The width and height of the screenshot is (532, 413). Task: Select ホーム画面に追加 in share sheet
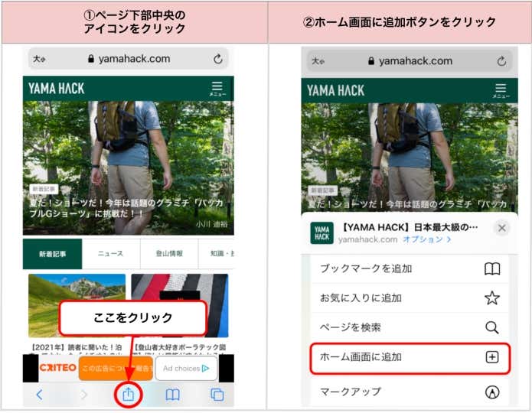pos(410,357)
